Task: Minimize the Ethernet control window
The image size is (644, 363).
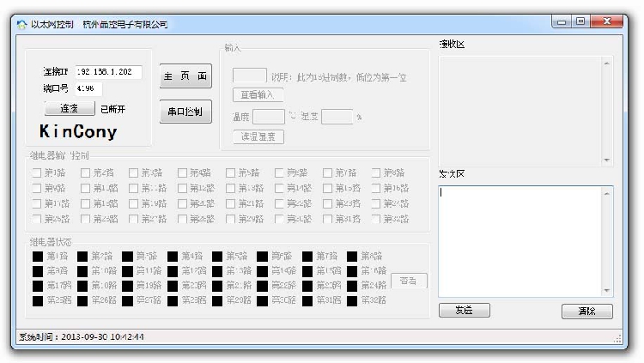Action: pos(562,21)
